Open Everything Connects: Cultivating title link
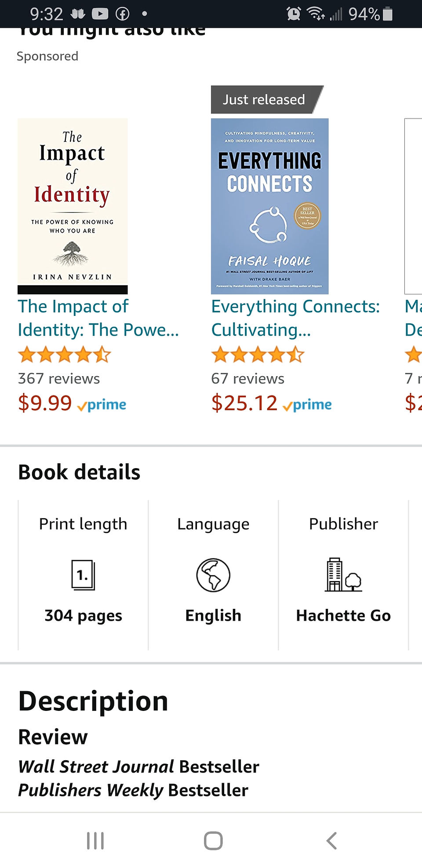The image size is (422, 868). tap(295, 318)
